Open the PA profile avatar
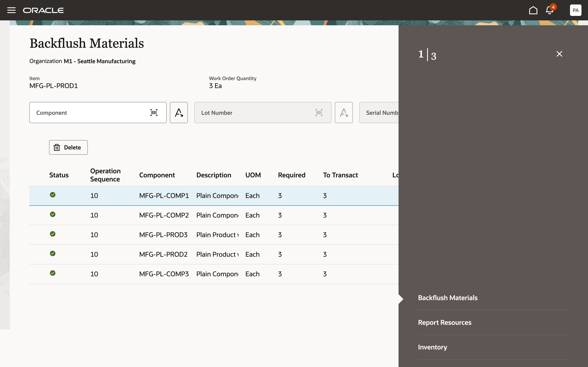 (575, 10)
